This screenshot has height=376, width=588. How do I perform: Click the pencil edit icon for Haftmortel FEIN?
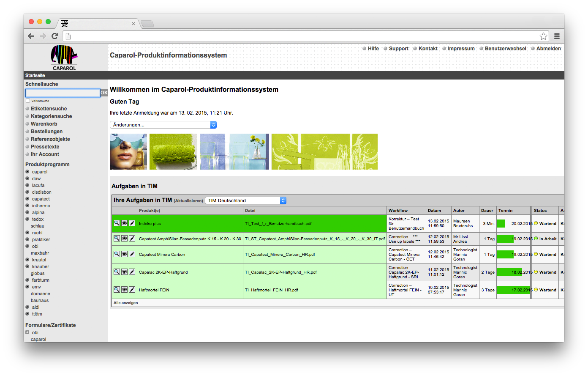132,290
